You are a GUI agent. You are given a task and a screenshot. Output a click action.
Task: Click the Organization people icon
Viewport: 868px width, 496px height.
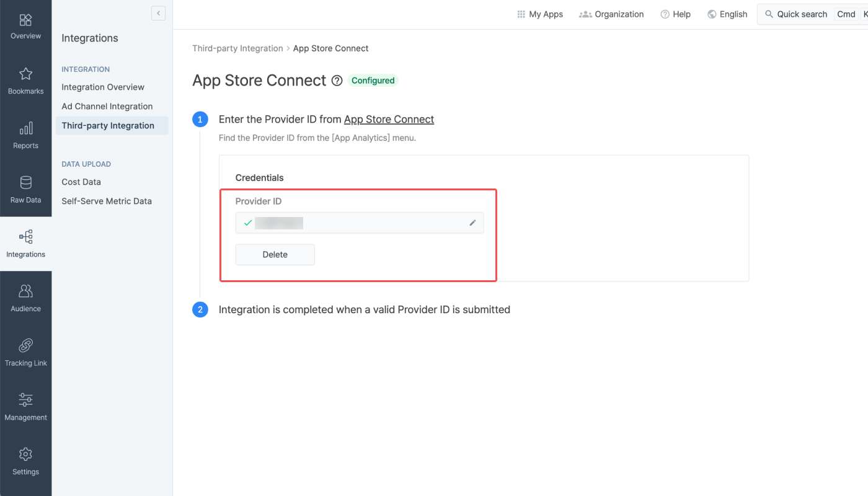pos(585,14)
